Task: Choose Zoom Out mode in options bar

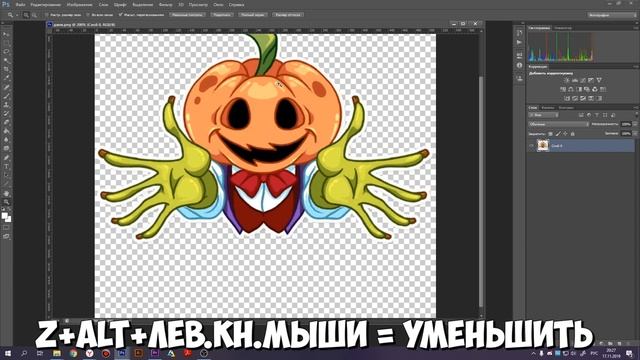Action: (x=34, y=15)
